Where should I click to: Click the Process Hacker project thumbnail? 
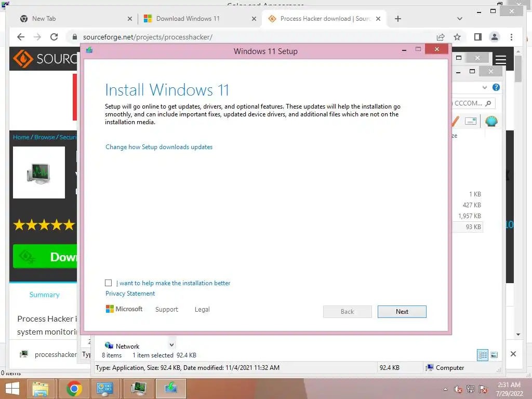[x=38, y=172]
